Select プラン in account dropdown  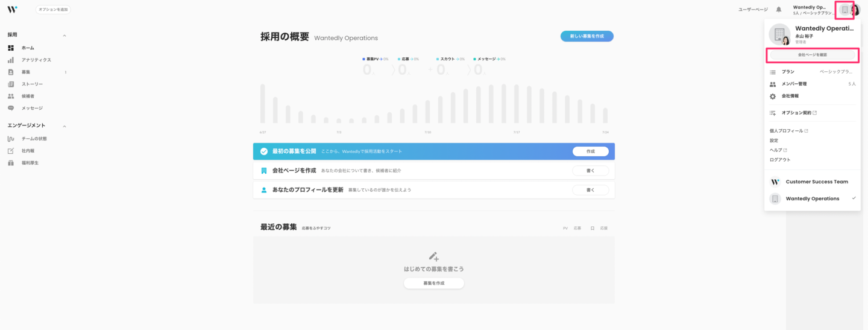[x=813, y=72]
